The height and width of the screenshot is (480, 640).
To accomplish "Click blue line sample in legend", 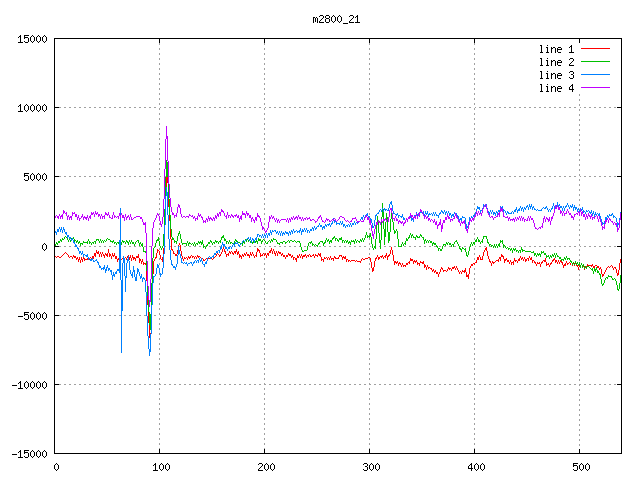I will click(x=596, y=75).
